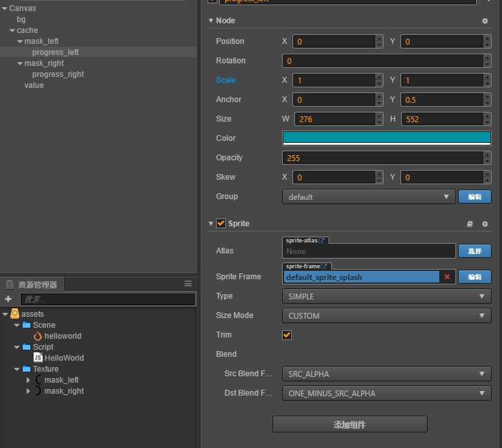Click the Script folder icon
This screenshot has height=448, width=502.
(x=27, y=347)
